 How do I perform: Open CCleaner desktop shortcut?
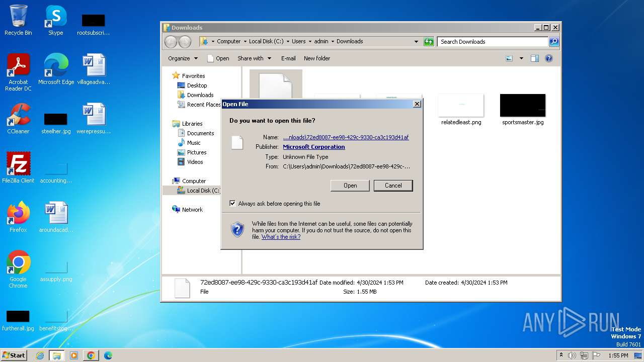[18, 119]
